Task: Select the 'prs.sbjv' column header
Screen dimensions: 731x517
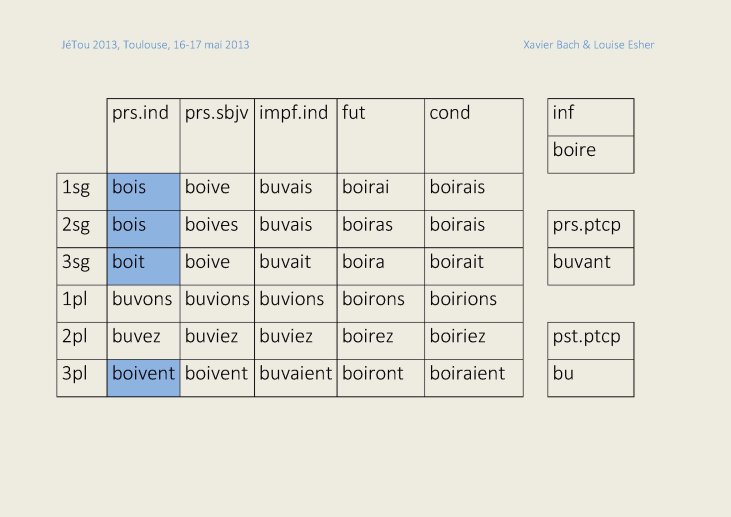Action: [217, 136]
